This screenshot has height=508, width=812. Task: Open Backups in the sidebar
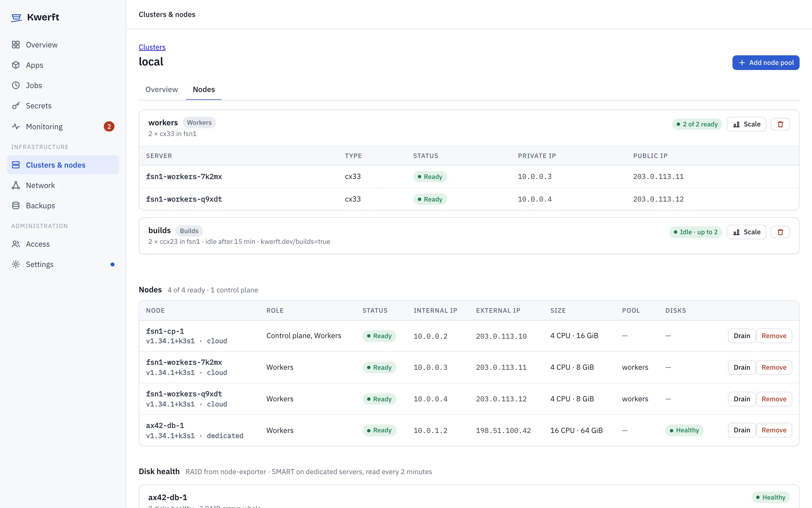[63, 206]
